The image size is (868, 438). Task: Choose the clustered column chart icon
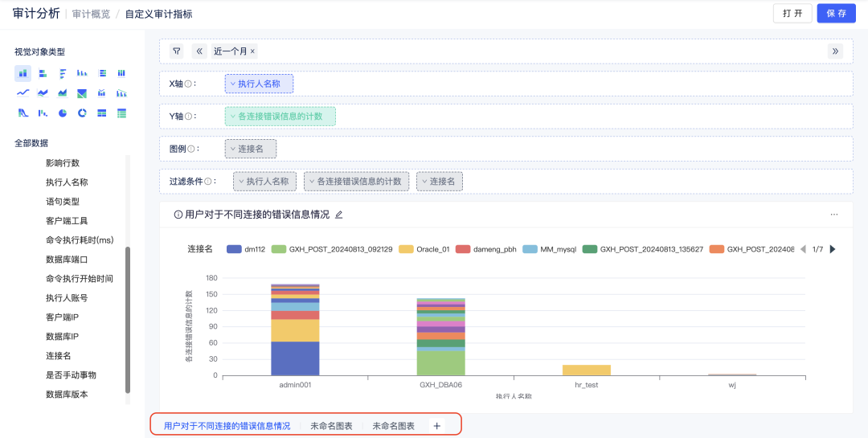(x=82, y=73)
